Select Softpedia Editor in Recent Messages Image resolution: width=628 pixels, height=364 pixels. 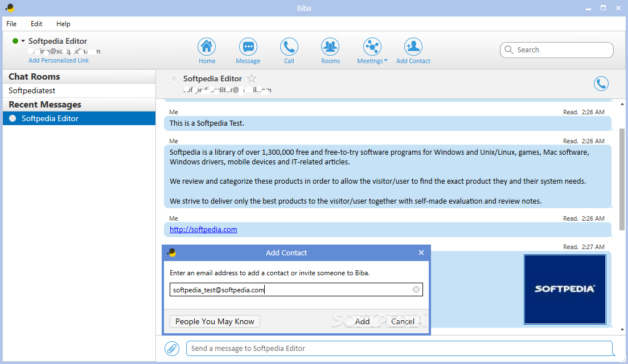click(79, 118)
